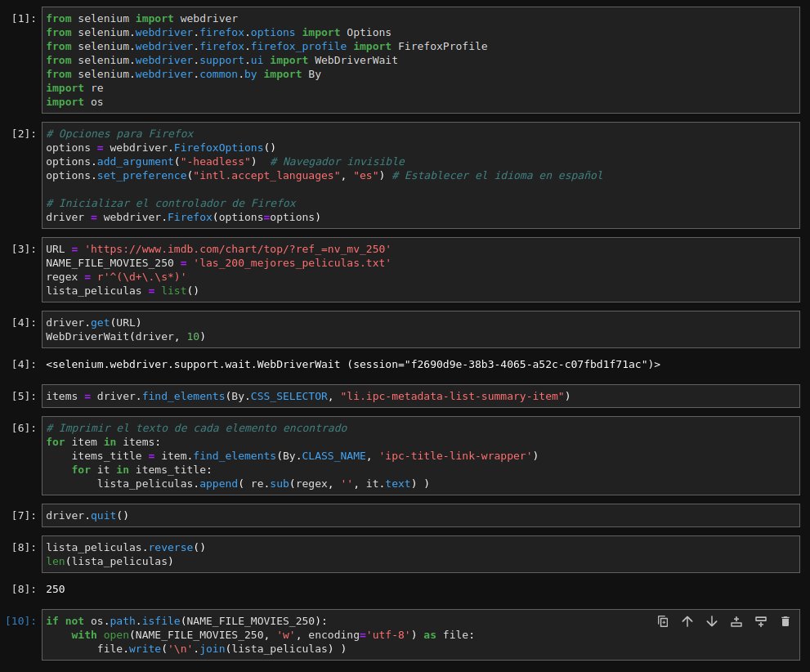Select cell via the [10]: prompt
Viewport: 810px width, 672px height.
[20, 620]
